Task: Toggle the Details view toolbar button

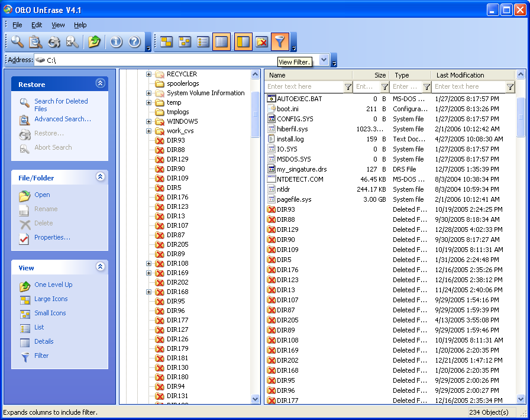Action: [221, 41]
